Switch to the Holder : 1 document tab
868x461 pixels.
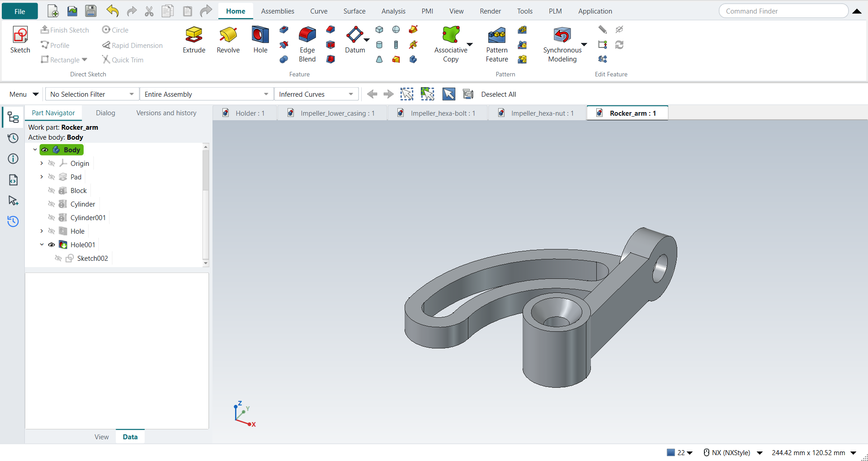[x=245, y=113]
